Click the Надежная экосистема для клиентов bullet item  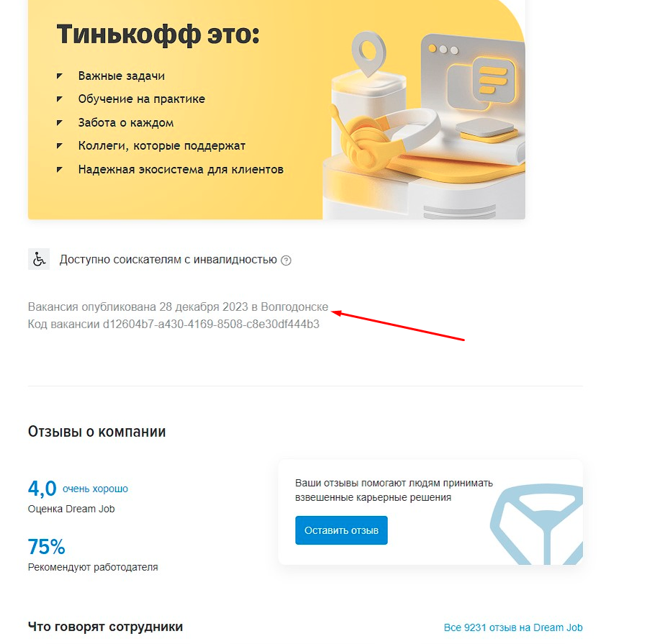click(x=181, y=170)
